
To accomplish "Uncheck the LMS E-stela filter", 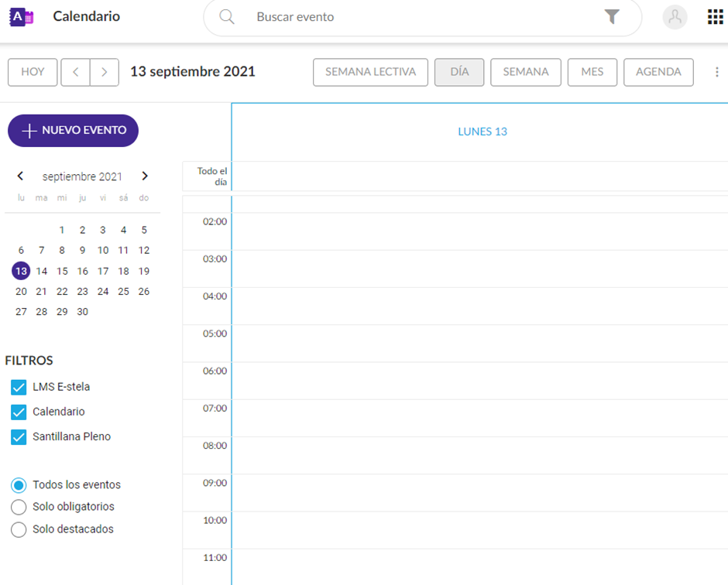I will click(x=19, y=387).
